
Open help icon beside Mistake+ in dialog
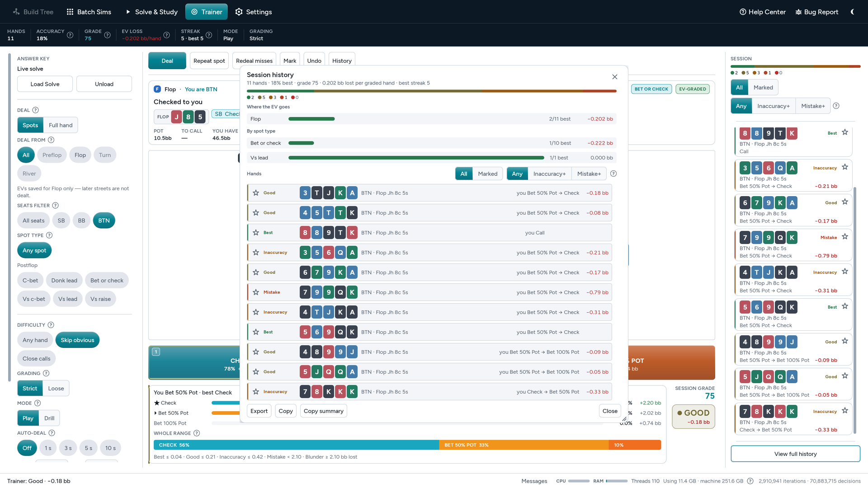click(x=613, y=174)
